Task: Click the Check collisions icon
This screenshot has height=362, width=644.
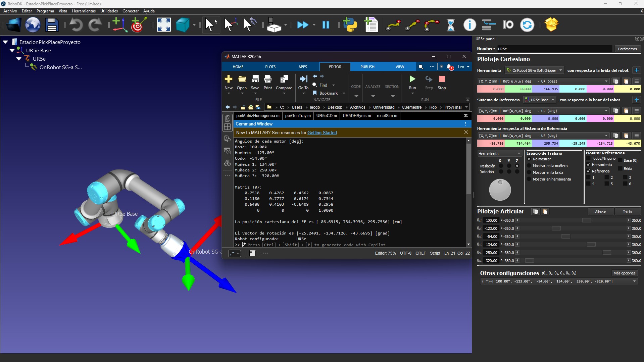Action: click(274, 25)
